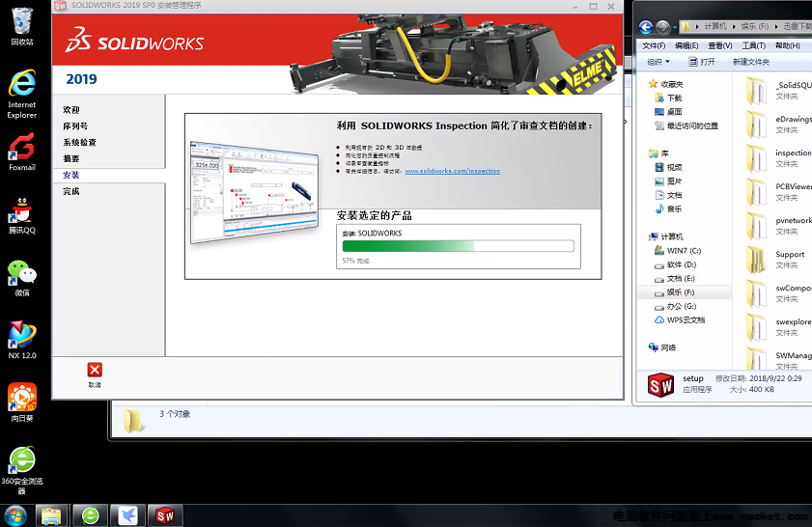Select the 序列号 step in installer sidebar
The width and height of the screenshot is (812, 527).
(75, 125)
